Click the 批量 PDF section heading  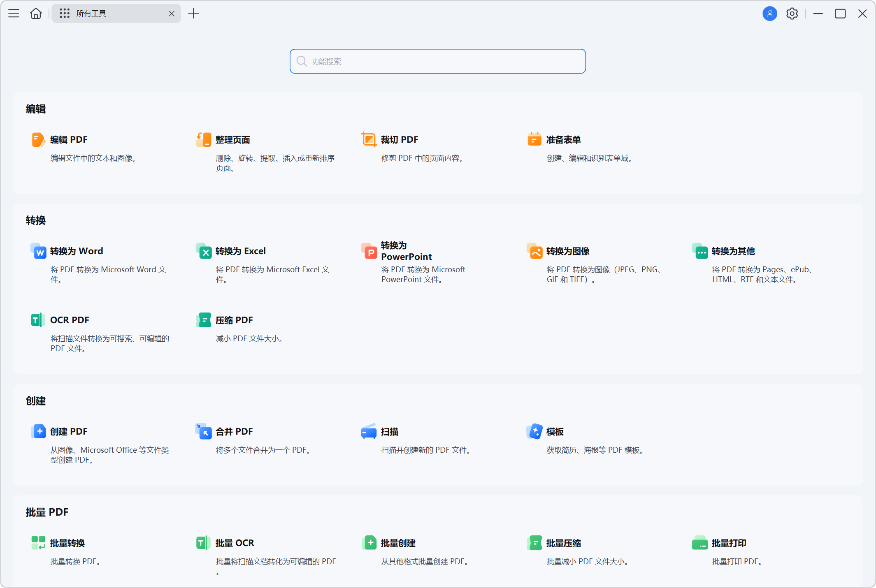[x=47, y=512]
